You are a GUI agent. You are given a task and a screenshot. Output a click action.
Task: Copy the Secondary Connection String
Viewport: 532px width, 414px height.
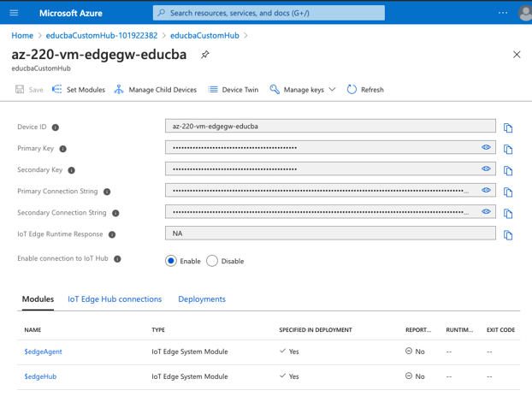[x=508, y=214]
